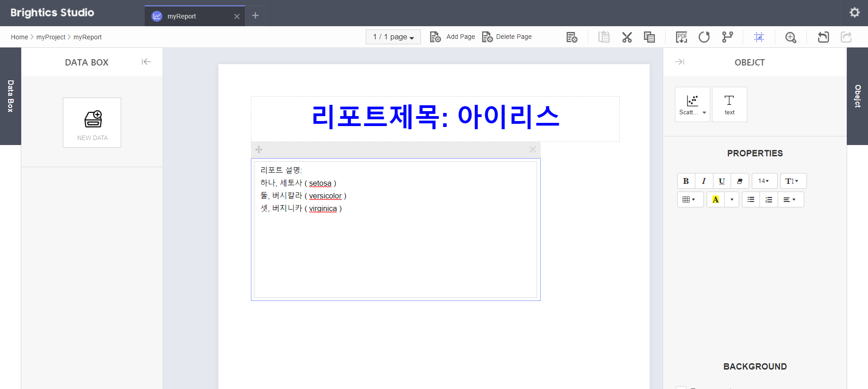868x389 pixels.
Task: Click the Data Box vertical side tab
Action: point(10,96)
